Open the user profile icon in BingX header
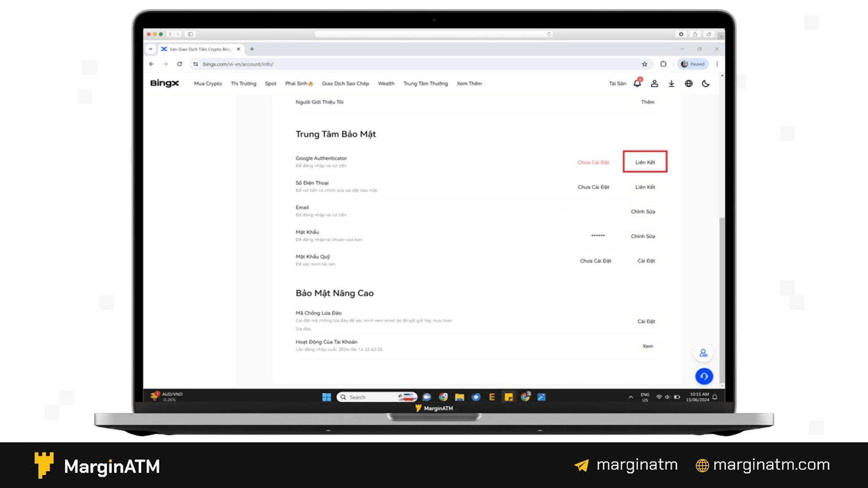The width and height of the screenshot is (868, 488). (654, 83)
